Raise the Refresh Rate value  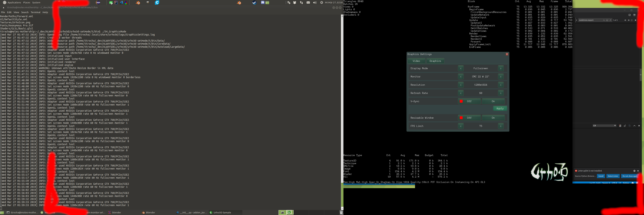coord(501,93)
